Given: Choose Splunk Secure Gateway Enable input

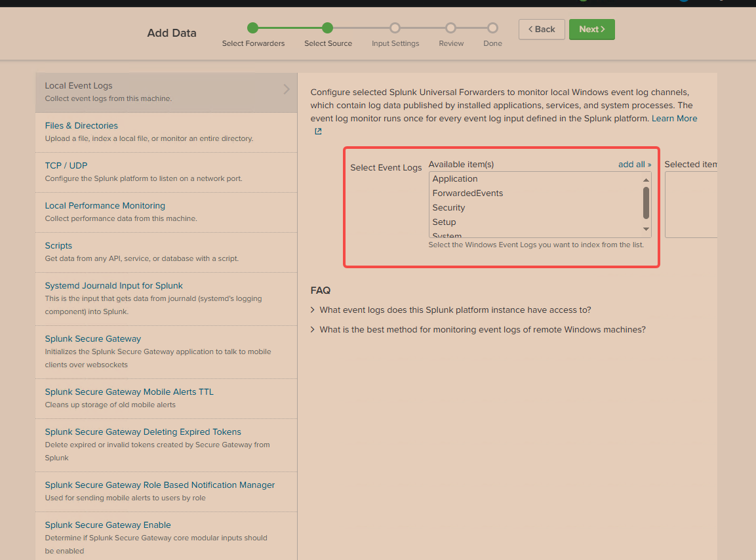Looking at the screenshot, I should [167, 536].
